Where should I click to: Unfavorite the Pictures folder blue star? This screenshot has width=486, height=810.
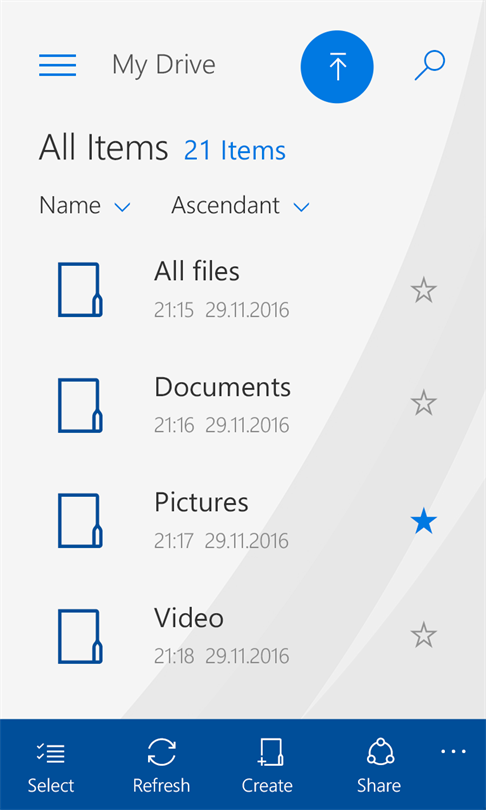(424, 521)
